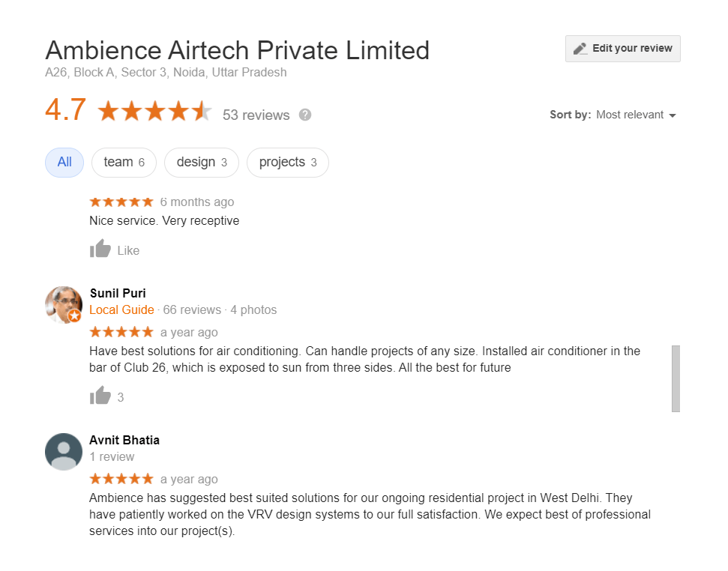This screenshot has width=728, height=571.
Task: Click the help question mark beside 53 reviews
Action: click(x=305, y=115)
